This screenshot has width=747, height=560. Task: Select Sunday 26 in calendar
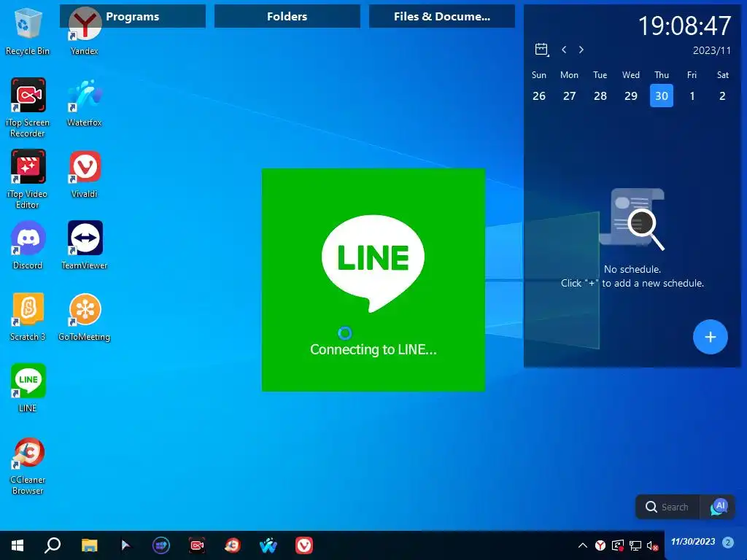[539, 96]
